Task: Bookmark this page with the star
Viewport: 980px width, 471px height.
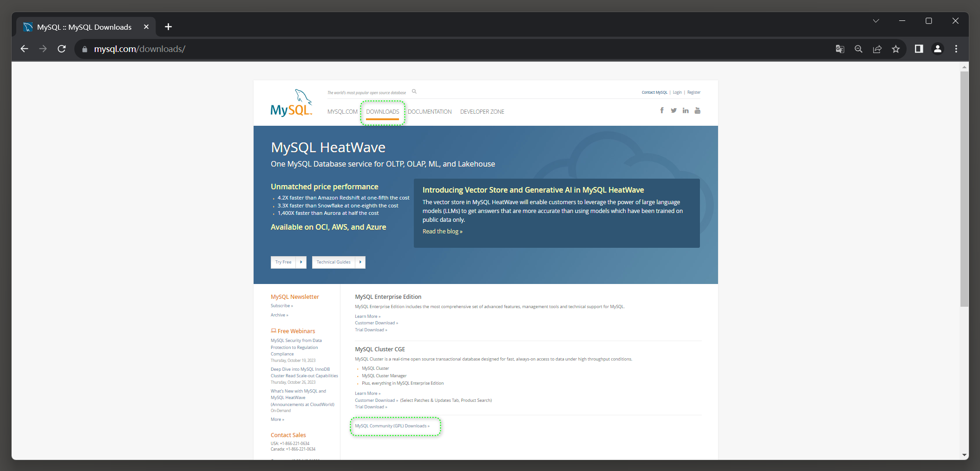Action: click(x=895, y=49)
